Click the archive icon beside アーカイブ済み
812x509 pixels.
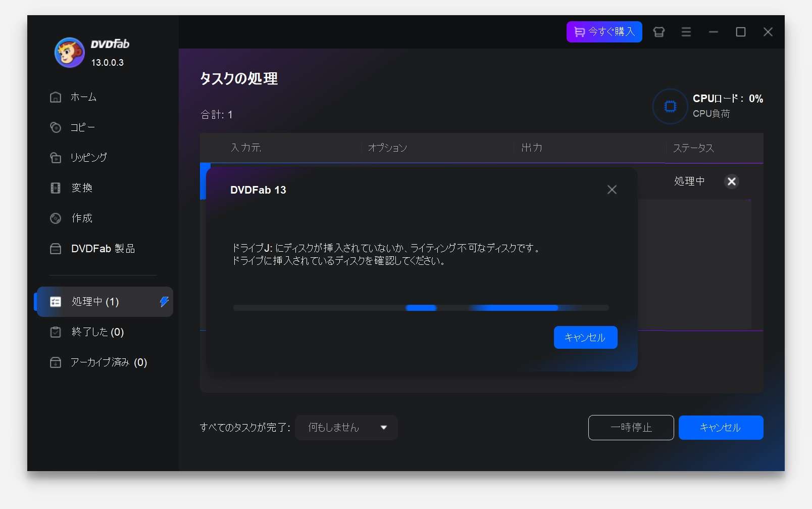56,362
